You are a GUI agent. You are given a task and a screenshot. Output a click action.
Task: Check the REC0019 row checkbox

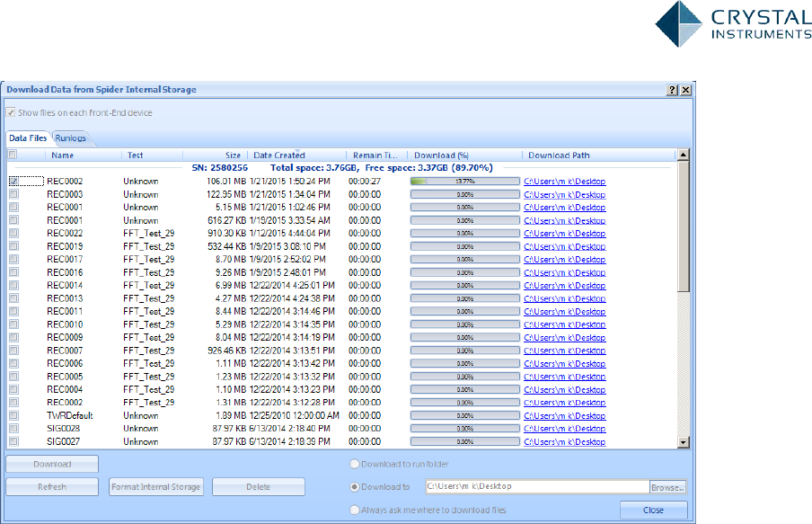(14, 246)
